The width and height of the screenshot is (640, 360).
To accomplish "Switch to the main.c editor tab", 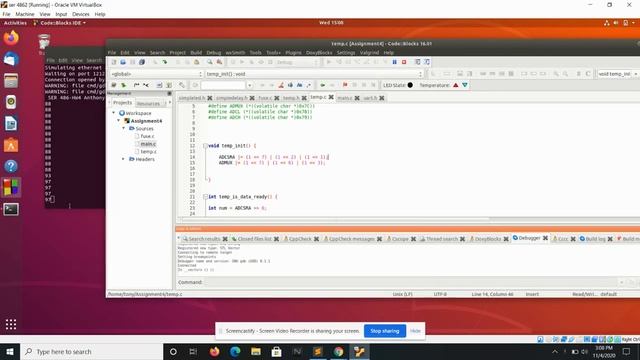I will point(344,98).
